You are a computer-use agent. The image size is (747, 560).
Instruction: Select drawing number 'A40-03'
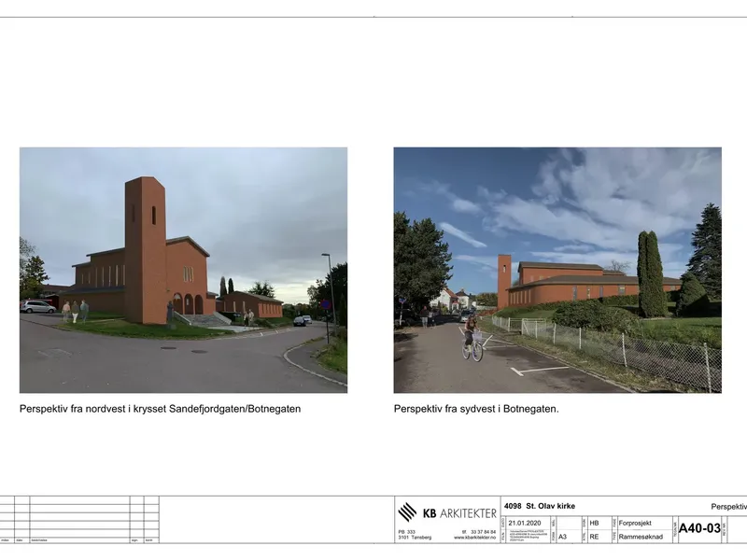699,528
